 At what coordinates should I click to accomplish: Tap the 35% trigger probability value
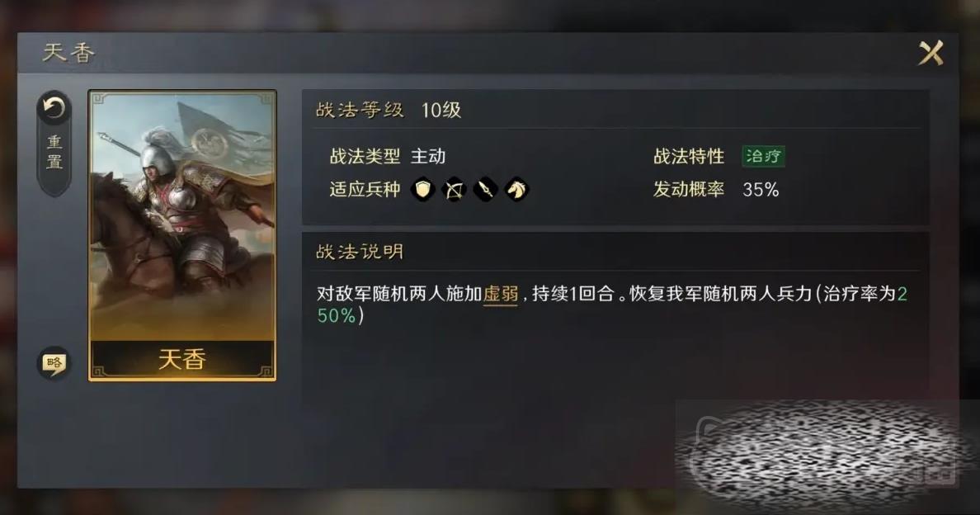[761, 189]
